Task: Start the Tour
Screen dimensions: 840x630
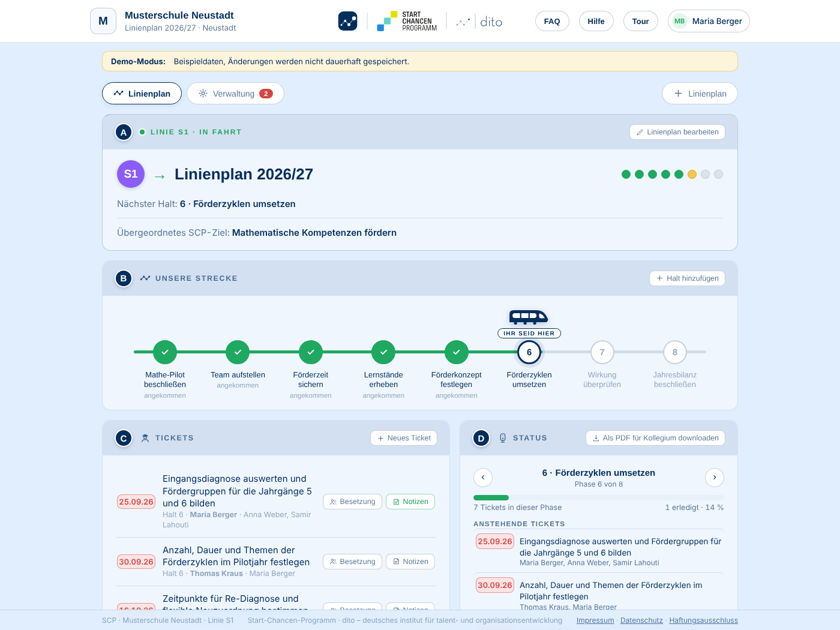Action: point(640,21)
